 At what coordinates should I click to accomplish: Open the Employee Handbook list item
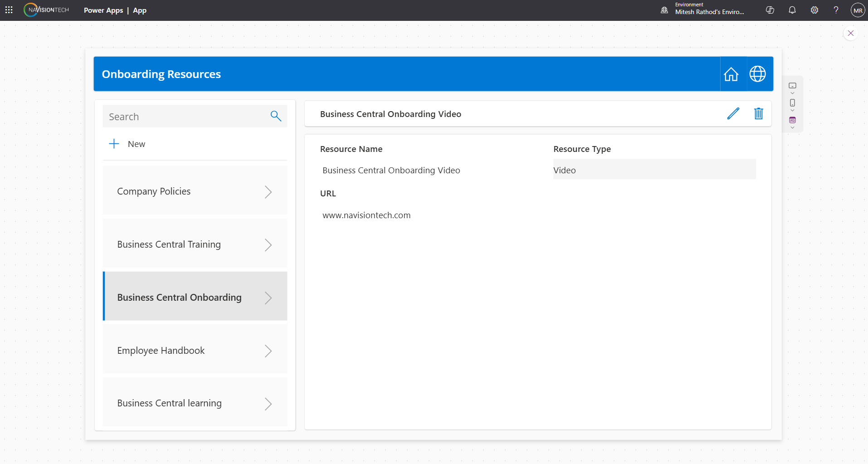(x=195, y=351)
